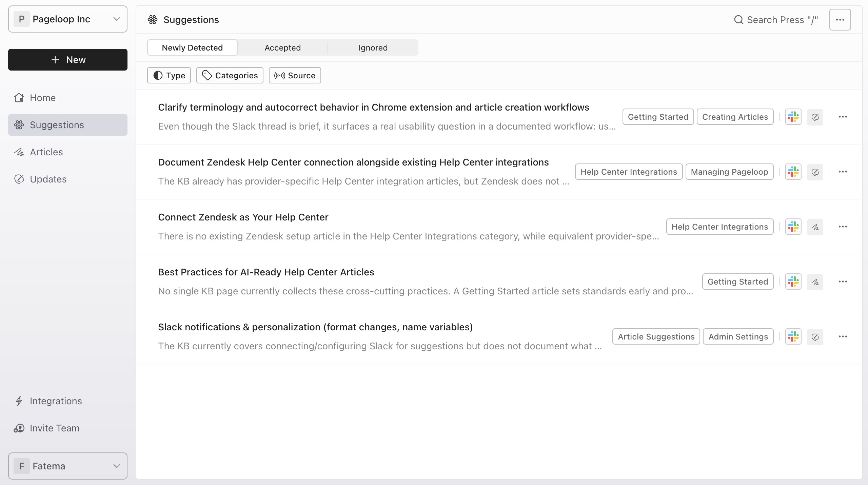
Task: Click update type icon on Slack notifications row
Action: pos(815,337)
